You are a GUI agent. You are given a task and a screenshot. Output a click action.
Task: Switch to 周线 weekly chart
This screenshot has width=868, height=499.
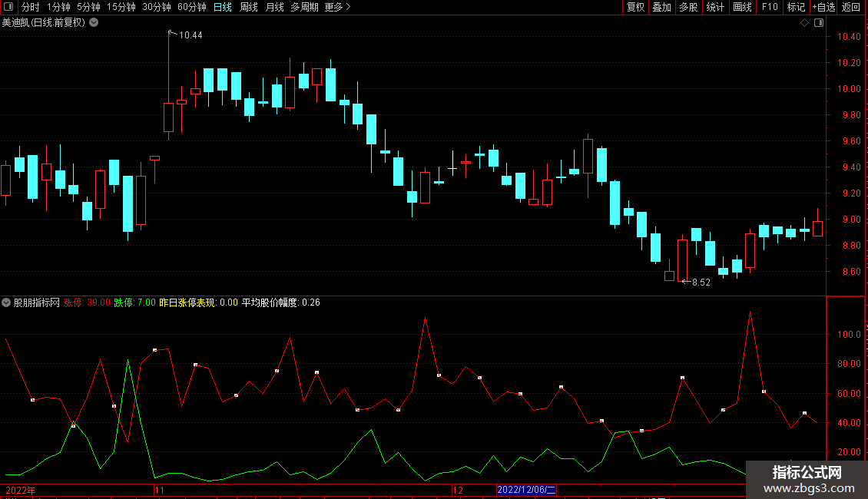coord(249,7)
